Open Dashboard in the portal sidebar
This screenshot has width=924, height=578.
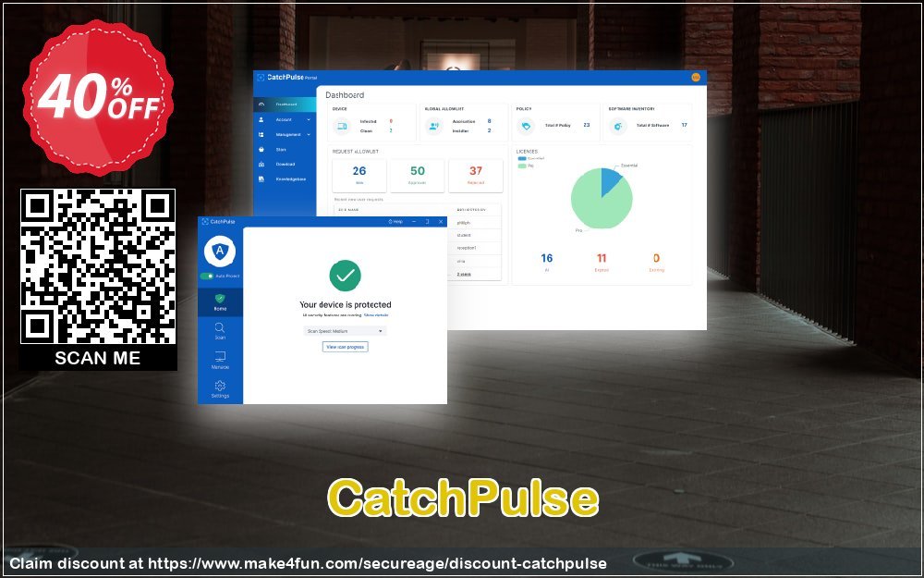click(x=286, y=105)
